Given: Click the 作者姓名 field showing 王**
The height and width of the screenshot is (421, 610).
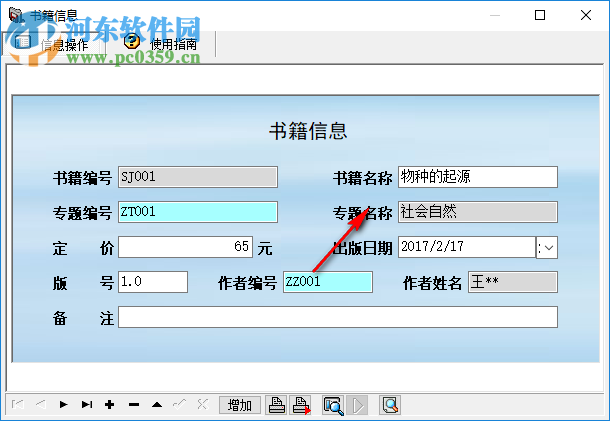Looking at the screenshot, I should coord(513,282).
